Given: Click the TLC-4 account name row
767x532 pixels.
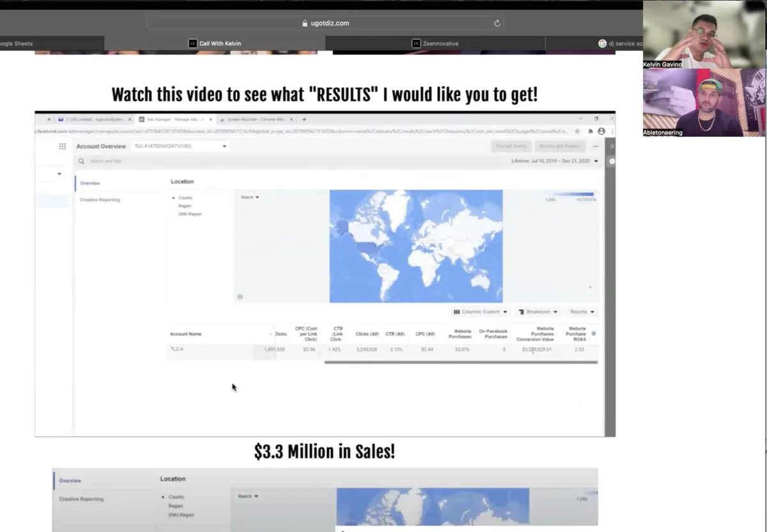Looking at the screenshot, I should [x=176, y=349].
